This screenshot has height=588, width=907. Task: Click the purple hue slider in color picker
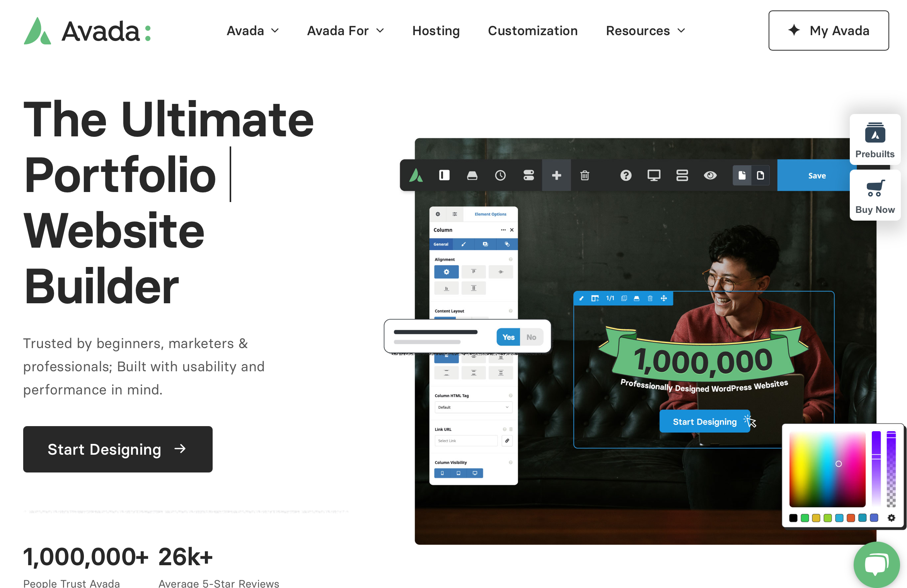(x=876, y=469)
